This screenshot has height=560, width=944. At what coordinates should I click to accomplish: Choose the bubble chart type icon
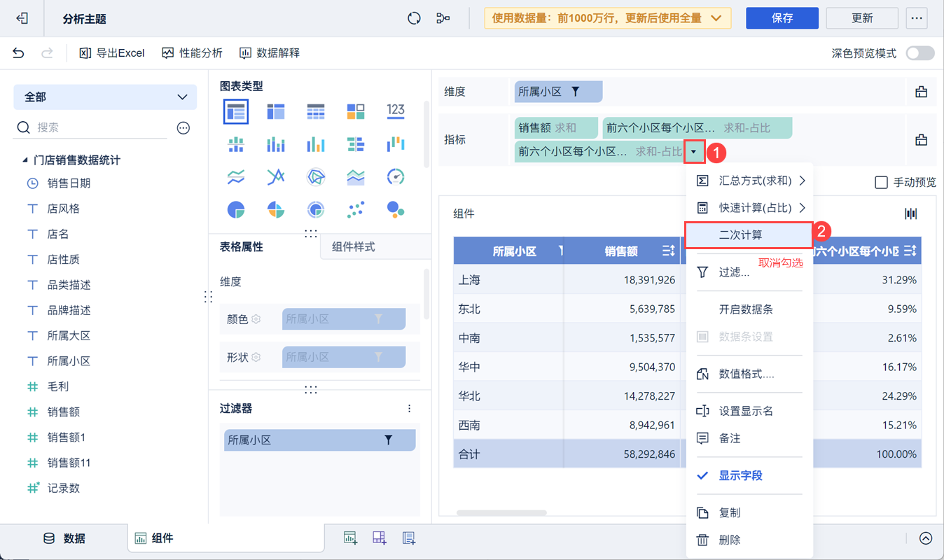pos(396,209)
